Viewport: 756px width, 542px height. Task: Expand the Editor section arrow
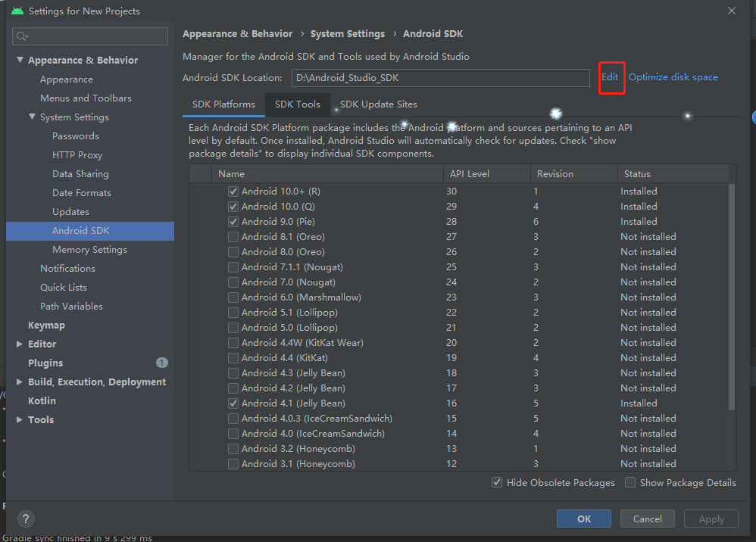click(x=19, y=344)
